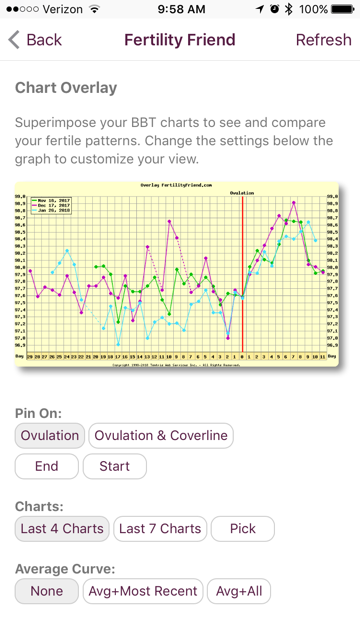This screenshot has width=360, height=640.
Task: Tap the Bluetooth icon in status bar
Action: tap(289, 9)
